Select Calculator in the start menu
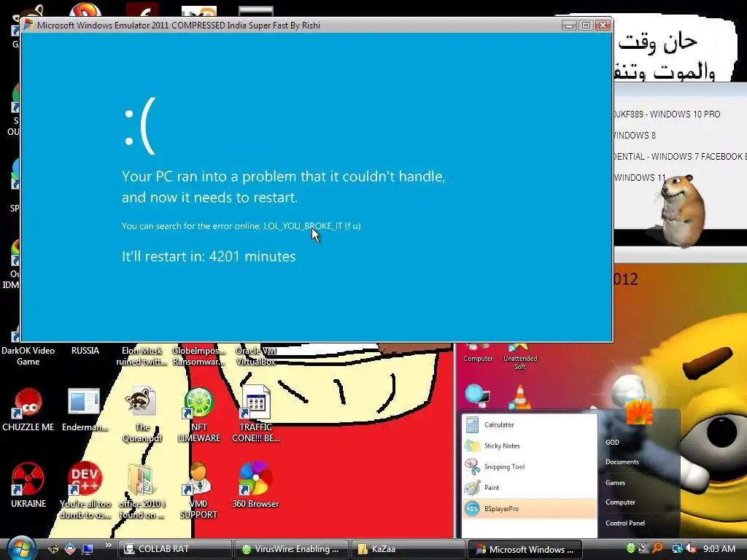747x560 pixels. pyautogui.click(x=530, y=425)
